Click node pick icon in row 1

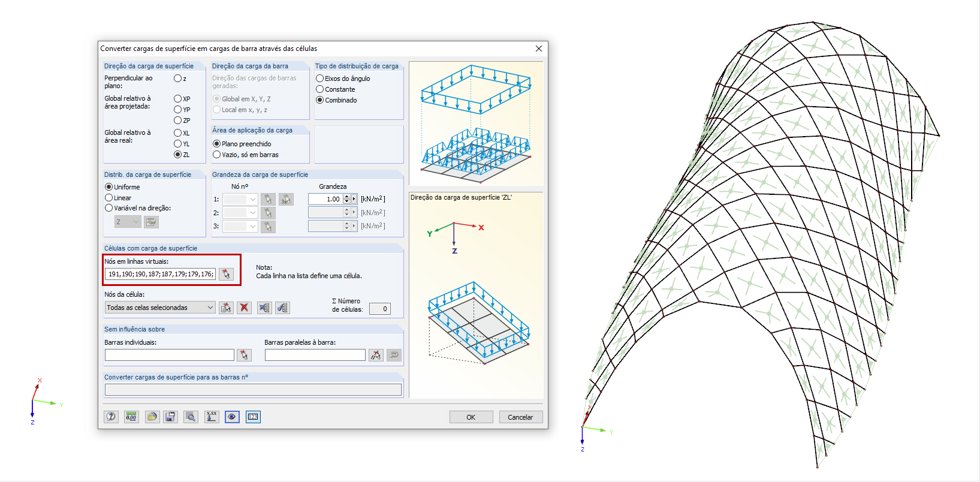pyautogui.click(x=268, y=199)
